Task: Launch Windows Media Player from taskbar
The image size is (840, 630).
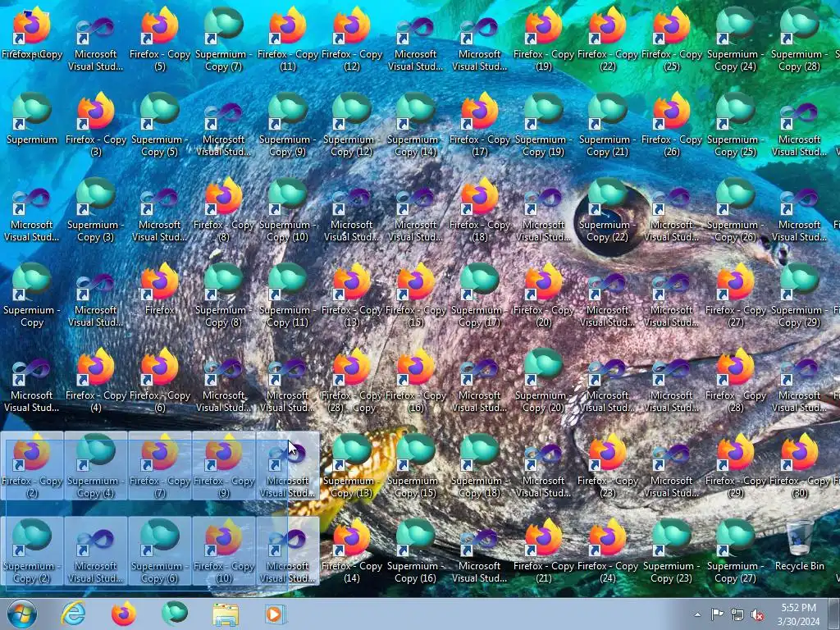Action: [276, 614]
